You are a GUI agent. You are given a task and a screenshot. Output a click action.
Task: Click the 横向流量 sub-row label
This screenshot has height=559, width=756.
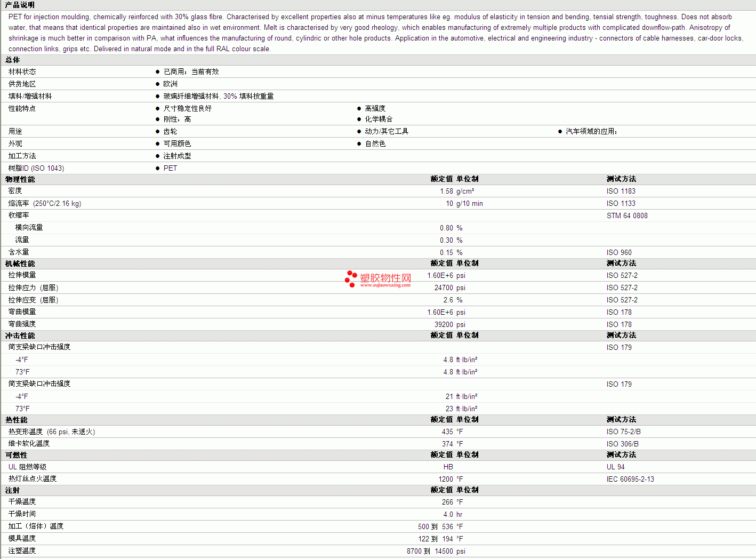[29, 228]
